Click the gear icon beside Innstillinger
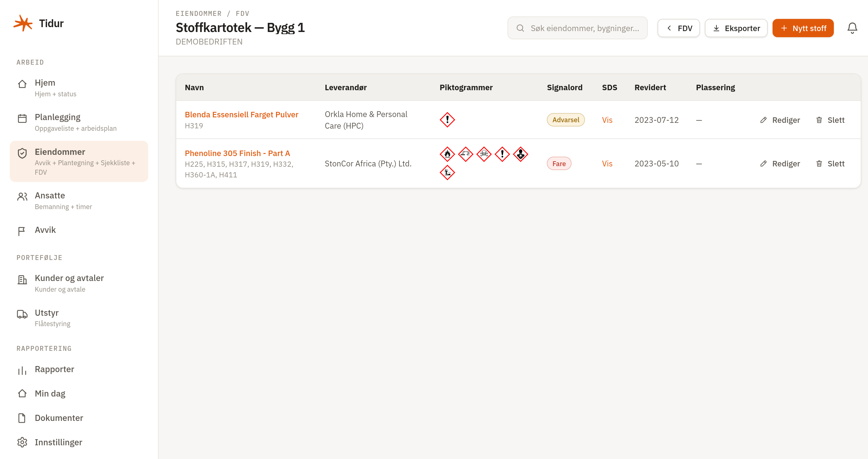Screen dimensions: 868x459 (22, 442)
